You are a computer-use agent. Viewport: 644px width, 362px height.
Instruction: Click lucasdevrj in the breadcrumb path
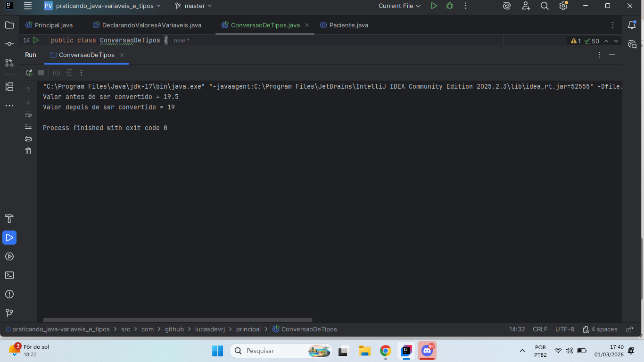coord(210,329)
